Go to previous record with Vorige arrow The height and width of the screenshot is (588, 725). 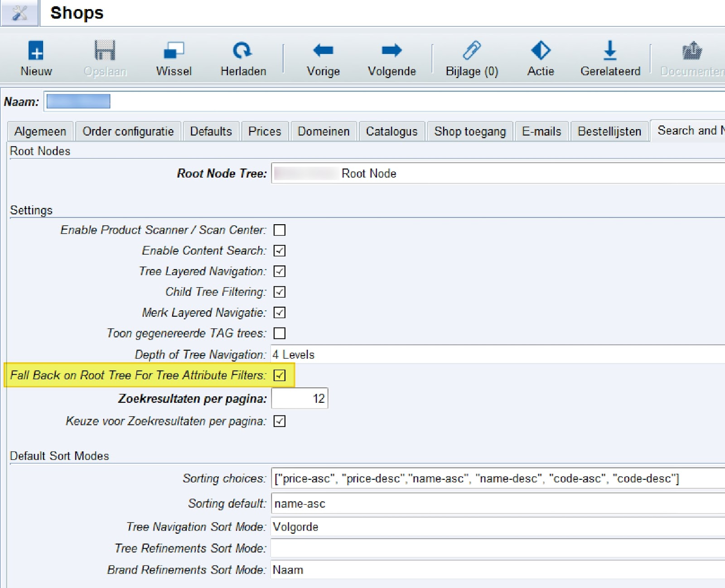tap(323, 51)
